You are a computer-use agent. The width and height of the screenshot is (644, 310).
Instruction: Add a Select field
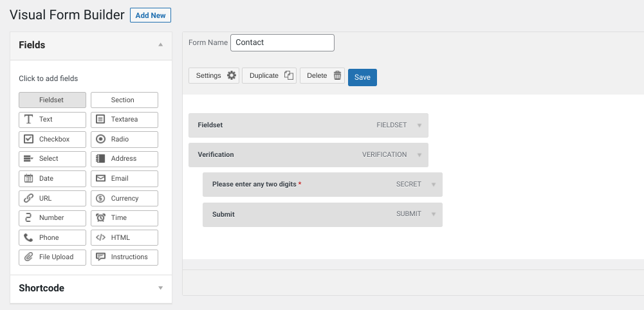pos(52,159)
